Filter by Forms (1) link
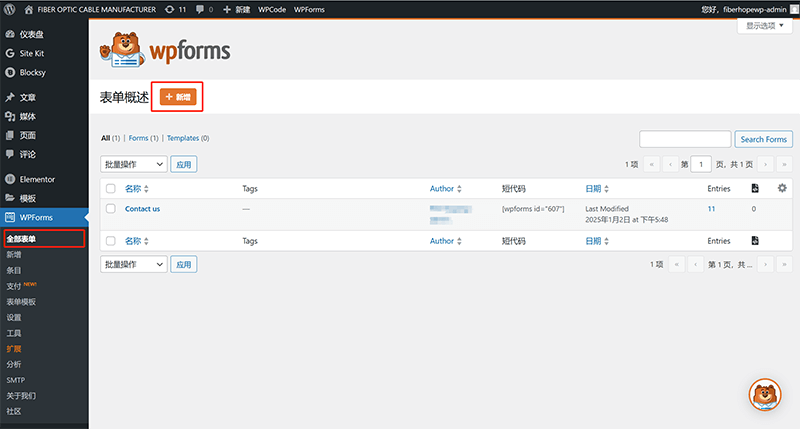The height and width of the screenshot is (429, 800). tap(143, 138)
